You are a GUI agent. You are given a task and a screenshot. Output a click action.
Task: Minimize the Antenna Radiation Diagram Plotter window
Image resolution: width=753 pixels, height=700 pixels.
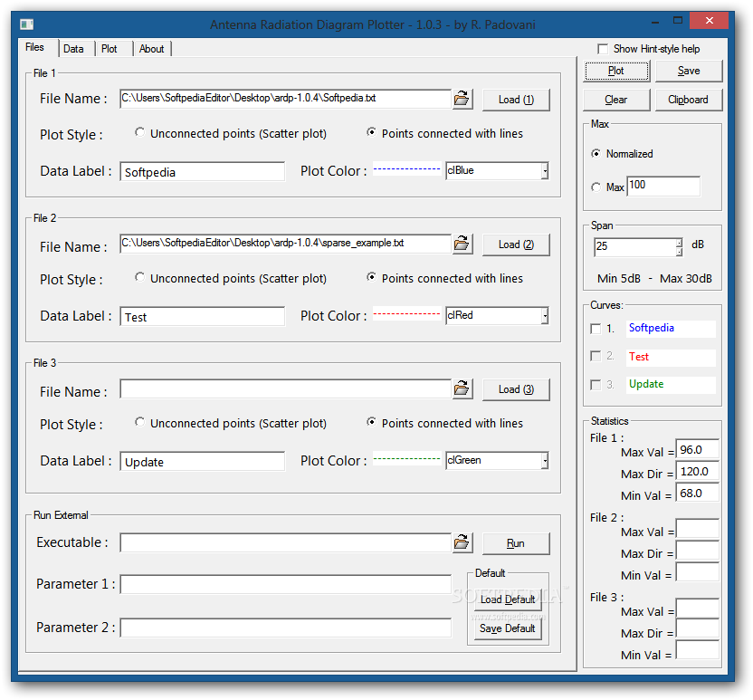(x=655, y=22)
